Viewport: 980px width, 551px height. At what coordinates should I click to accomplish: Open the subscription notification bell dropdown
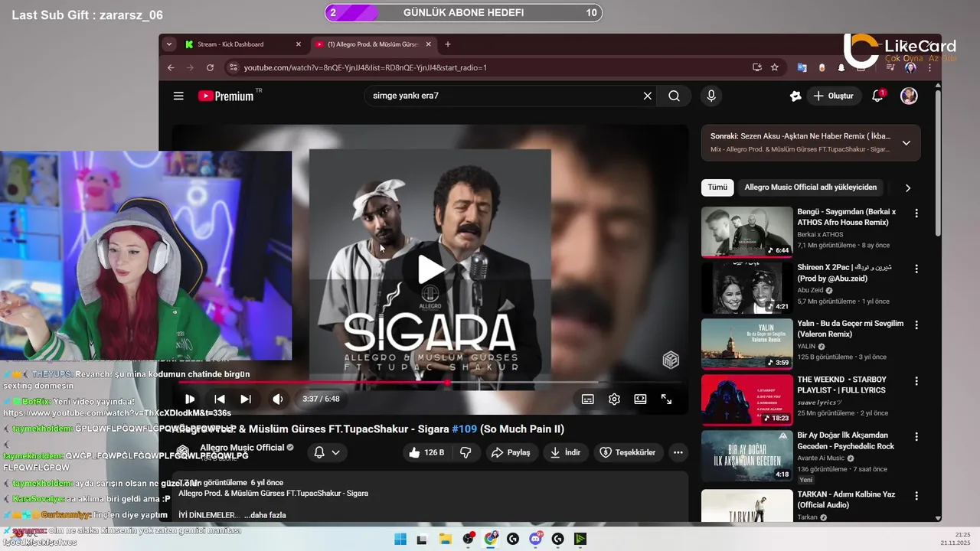[327, 452]
